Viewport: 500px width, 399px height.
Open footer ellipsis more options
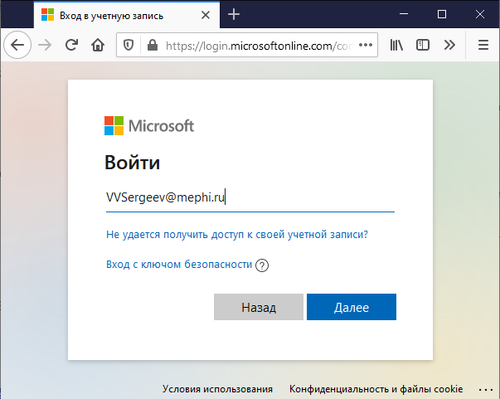click(x=486, y=389)
